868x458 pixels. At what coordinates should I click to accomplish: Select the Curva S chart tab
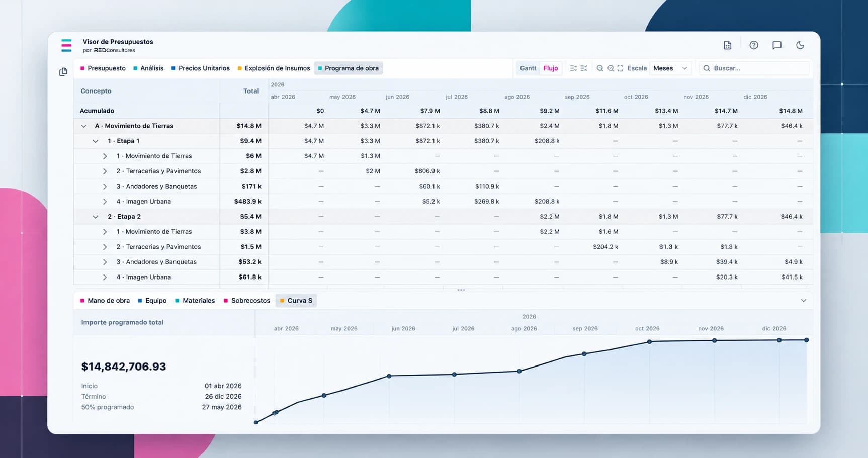[x=296, y=301]
